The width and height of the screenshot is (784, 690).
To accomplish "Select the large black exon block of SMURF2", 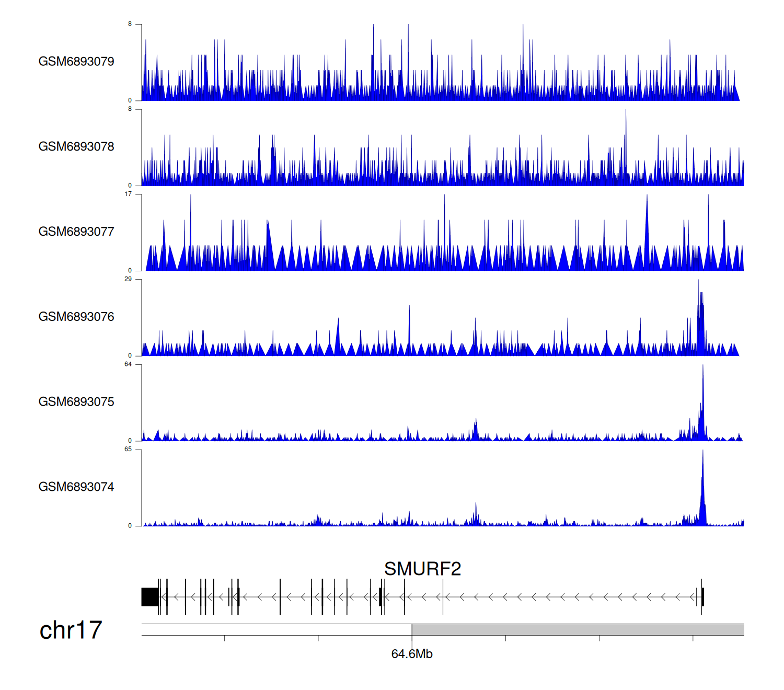I will 150,597.
